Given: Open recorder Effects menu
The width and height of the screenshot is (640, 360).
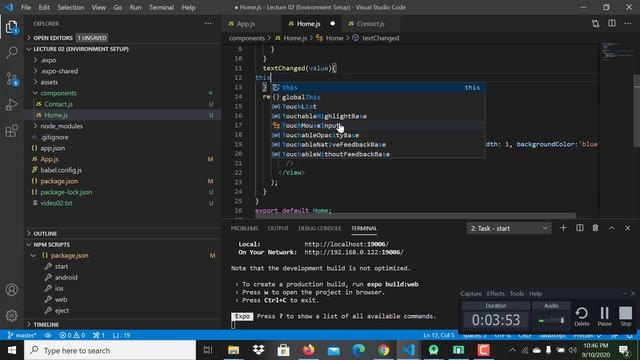Looking at the screenshot, I should (x=496, y=293).
